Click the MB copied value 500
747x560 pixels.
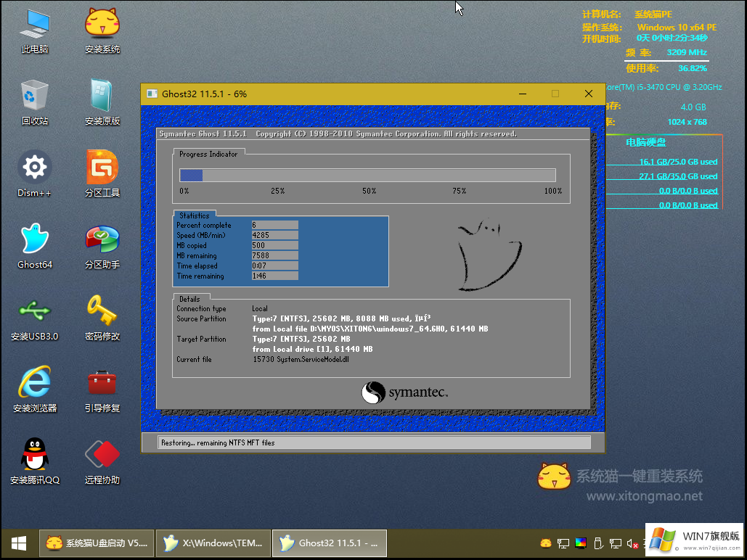[275, 246]
